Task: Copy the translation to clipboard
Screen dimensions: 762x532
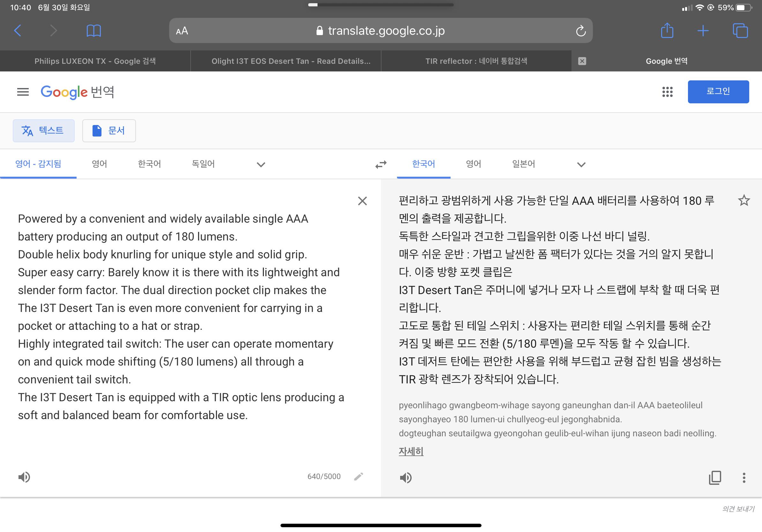Action: point(715,477)
